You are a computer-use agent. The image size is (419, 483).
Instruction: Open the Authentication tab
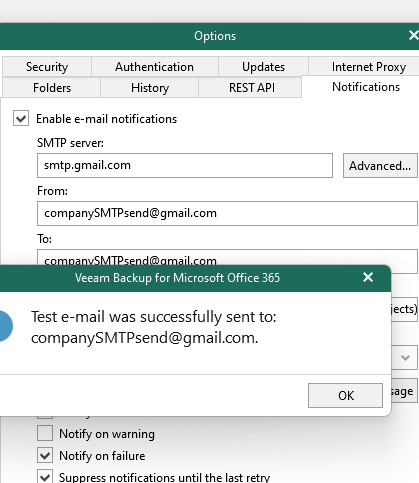(x=155, y=67)
